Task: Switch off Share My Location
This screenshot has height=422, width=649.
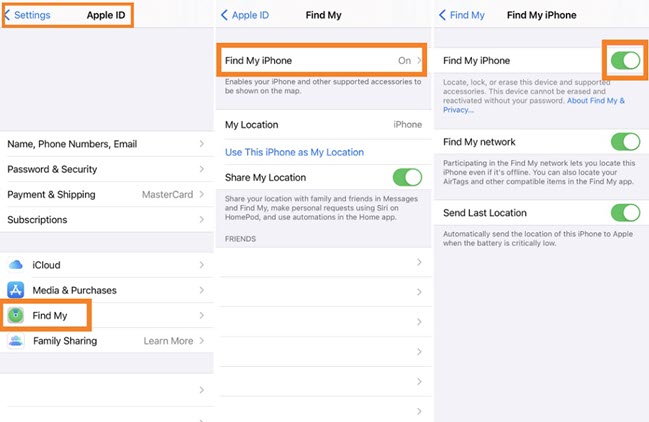Action: [407, 178]
